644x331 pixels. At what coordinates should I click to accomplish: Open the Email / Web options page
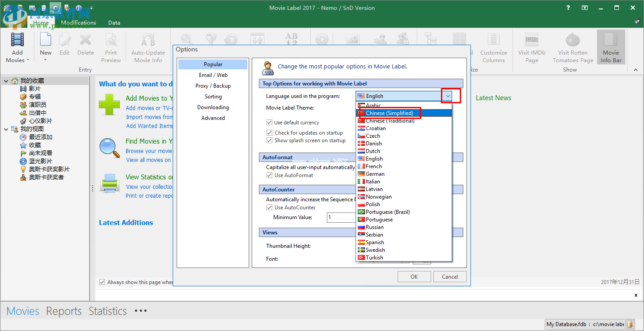(x=213, y=75)
